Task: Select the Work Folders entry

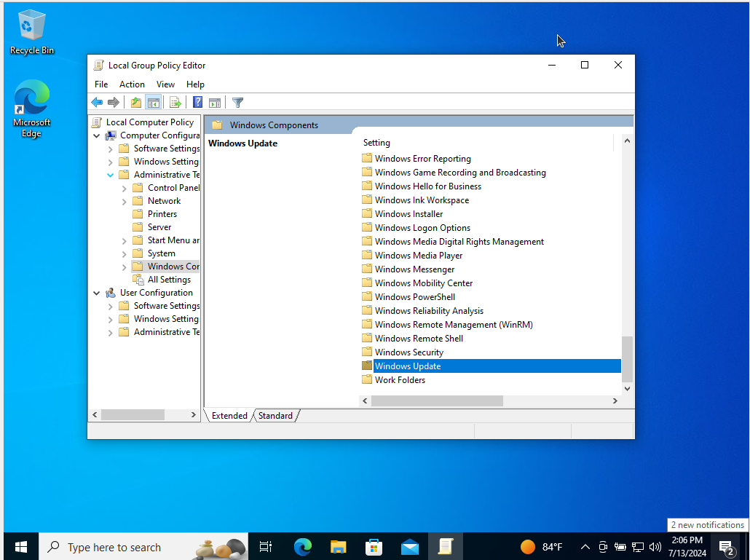Action: coord(400,380)
